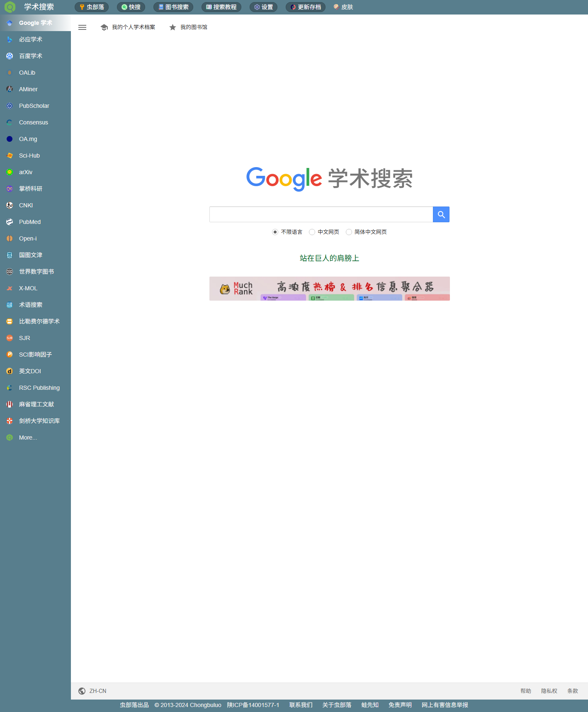Click the 网上有害信息举报 footer link
The width and height of the screenshot is (588, 712).
(x=445, y=705)
